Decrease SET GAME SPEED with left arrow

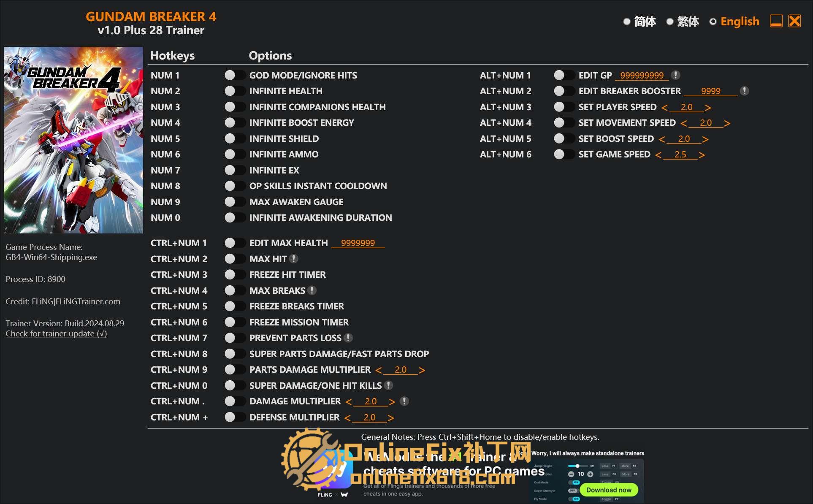(658, 155)
